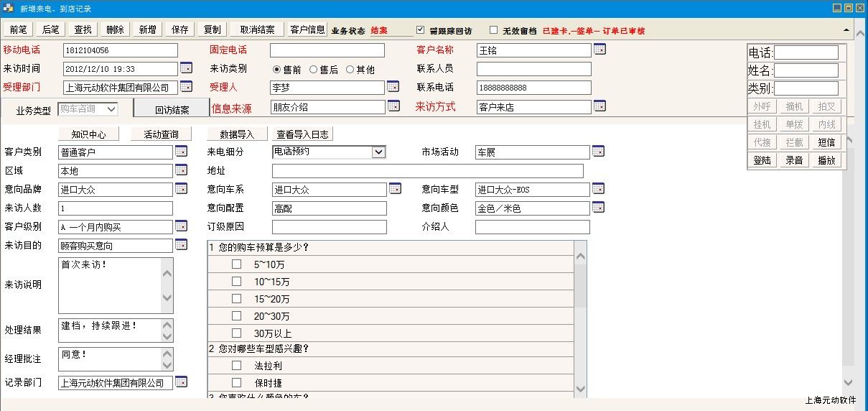Toggle the 需跟踪回访 checkbox
Screen dimensions: 868x411
click(421, 30)
